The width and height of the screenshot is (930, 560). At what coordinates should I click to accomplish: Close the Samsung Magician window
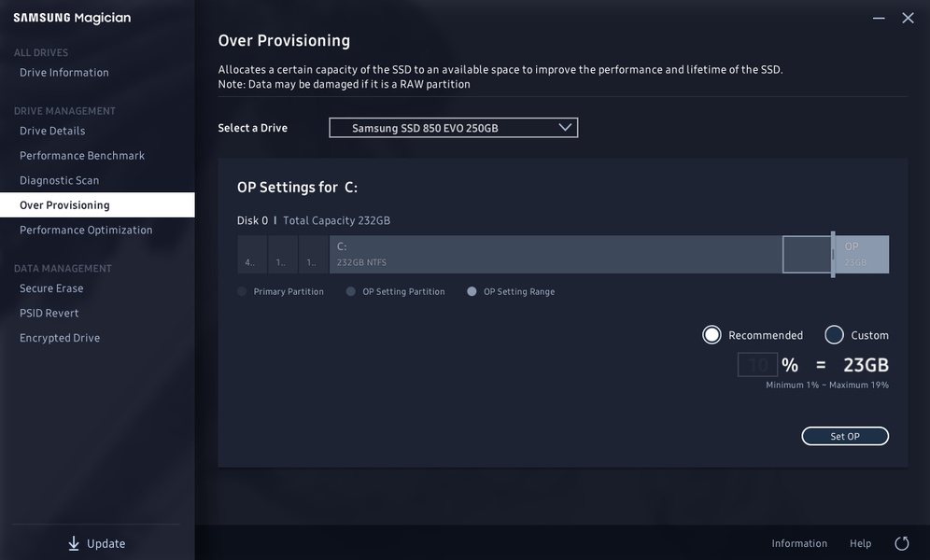(908, 18)
